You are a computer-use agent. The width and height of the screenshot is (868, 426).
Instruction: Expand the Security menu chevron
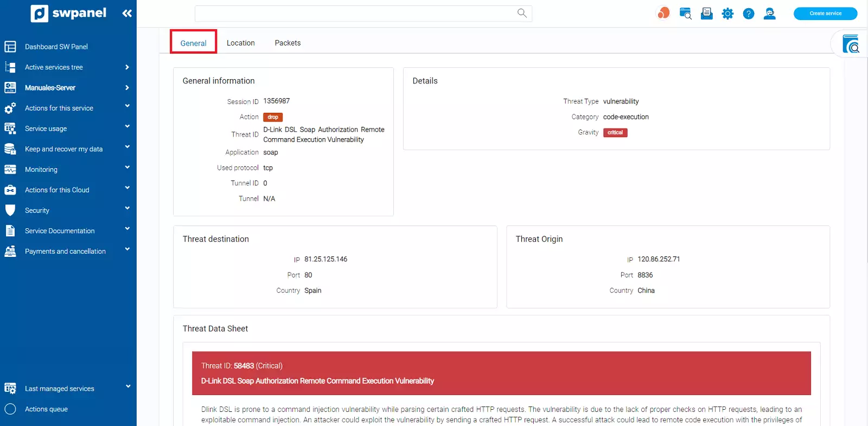[x=127, y=209]
